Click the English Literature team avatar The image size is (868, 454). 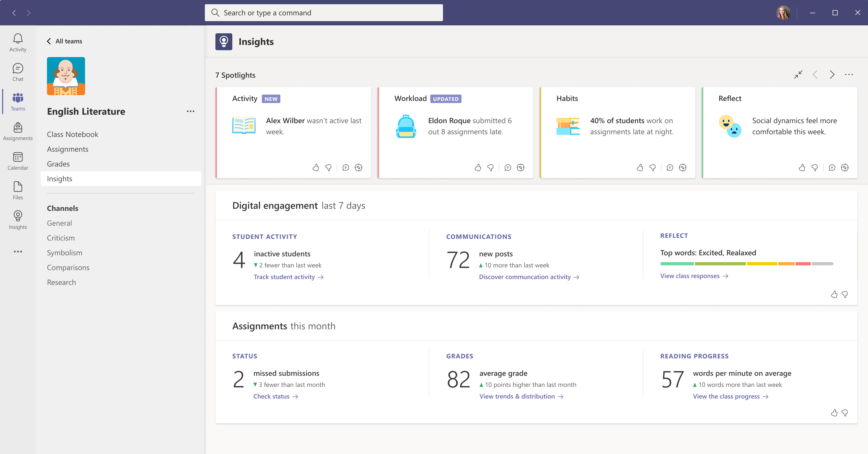pyautogui.click(x=66, y=76)
